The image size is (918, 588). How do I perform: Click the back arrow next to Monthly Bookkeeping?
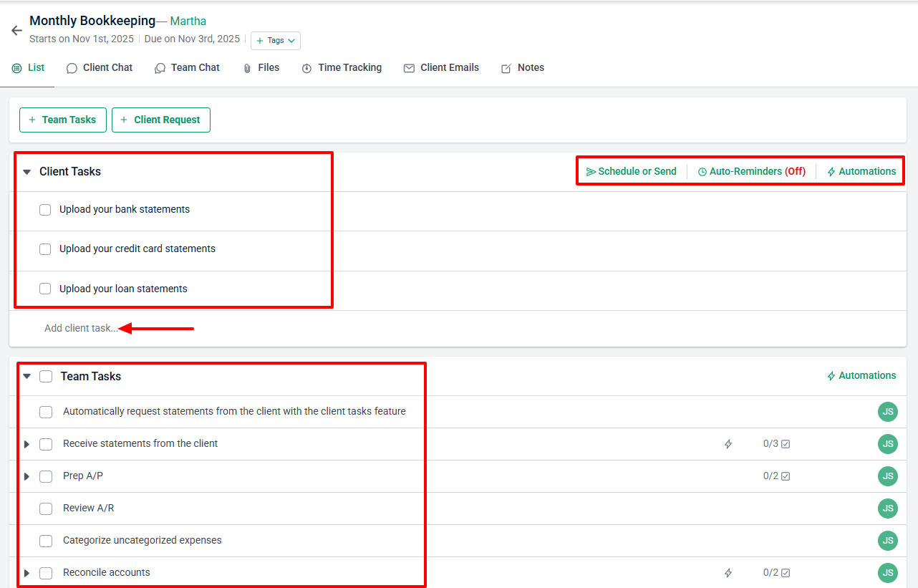[16, 30]
